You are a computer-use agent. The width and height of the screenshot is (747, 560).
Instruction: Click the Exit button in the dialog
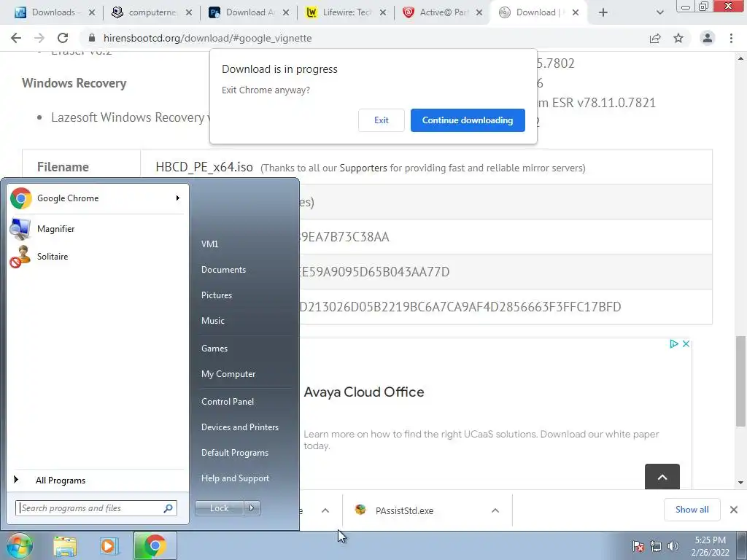(381, 120)
